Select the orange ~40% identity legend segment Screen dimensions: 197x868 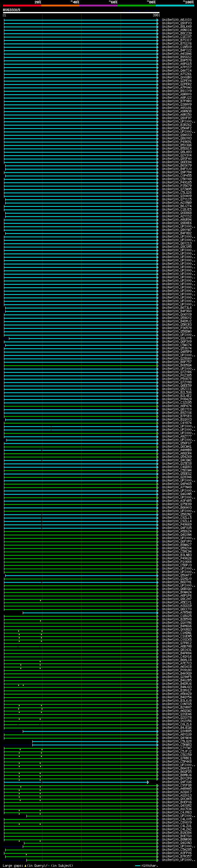[x=60, y=6]
